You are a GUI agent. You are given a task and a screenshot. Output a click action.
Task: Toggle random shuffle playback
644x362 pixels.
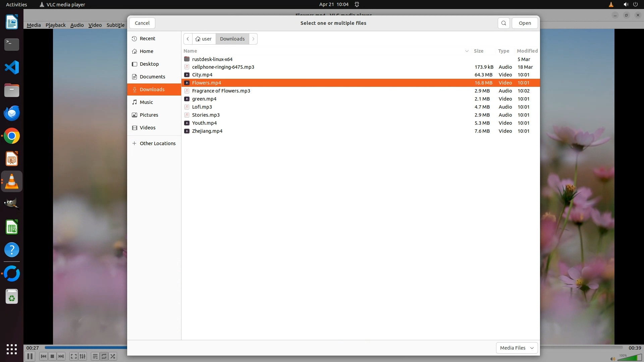click(x=113, y=356)
